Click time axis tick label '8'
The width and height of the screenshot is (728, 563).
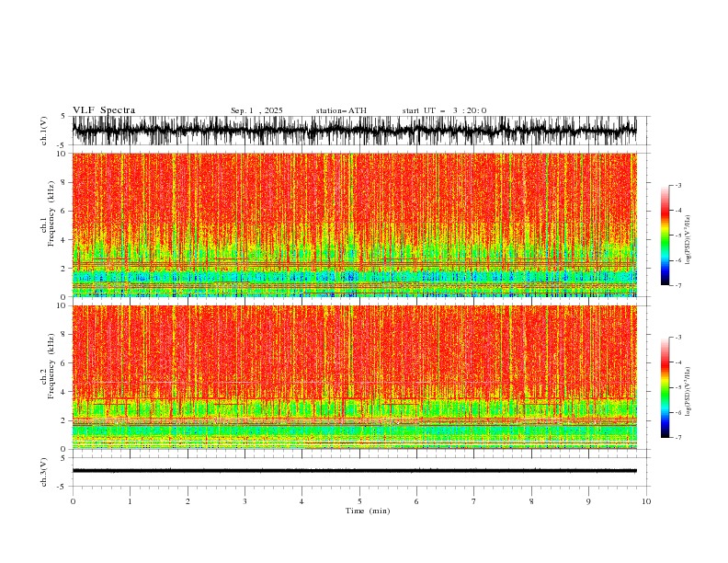(x=531, y=501)
